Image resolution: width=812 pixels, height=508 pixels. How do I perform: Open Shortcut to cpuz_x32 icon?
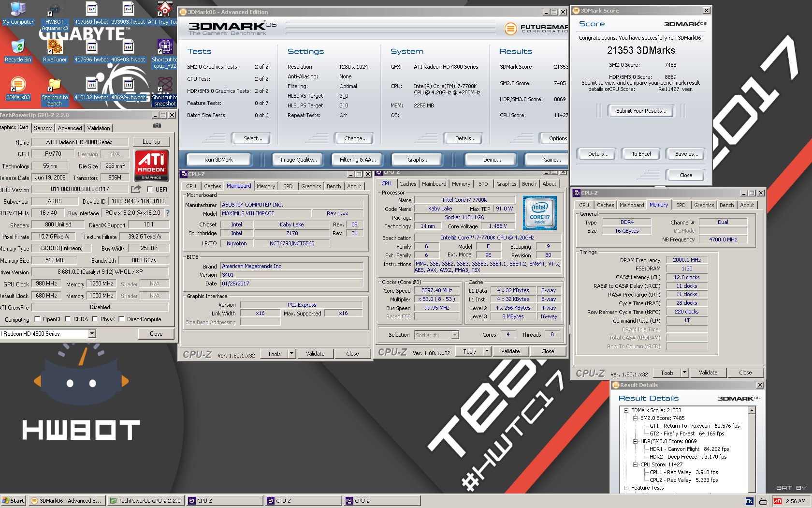click(165, 54)
